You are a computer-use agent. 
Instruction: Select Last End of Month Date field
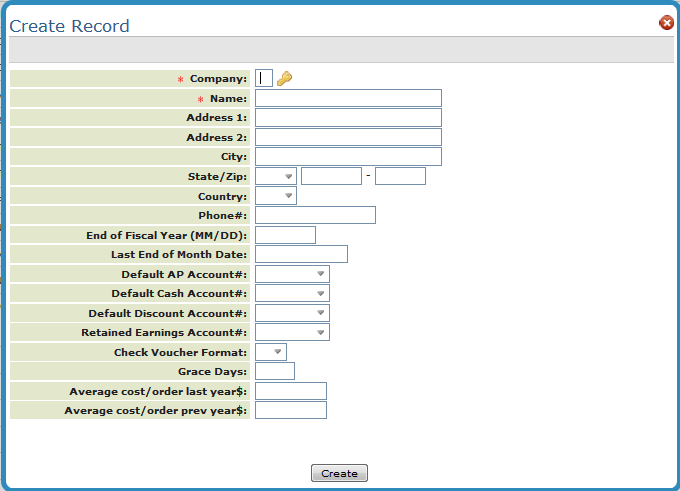[301, 254]
